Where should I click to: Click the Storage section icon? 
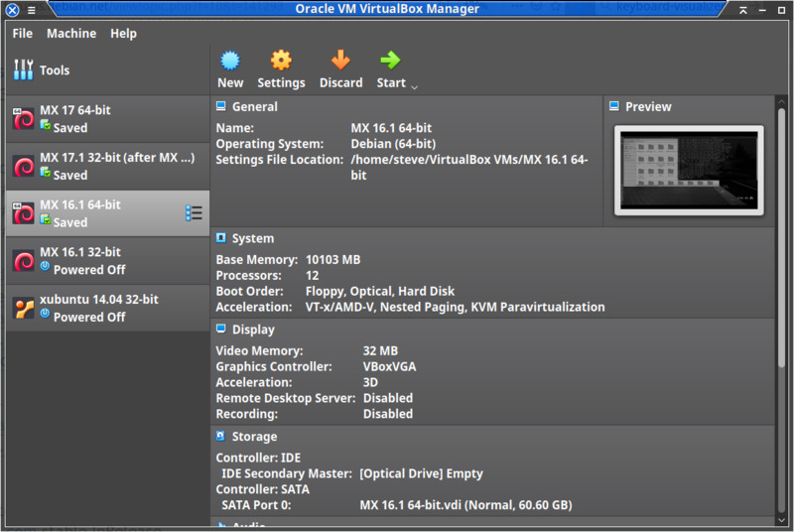point(220,436)
